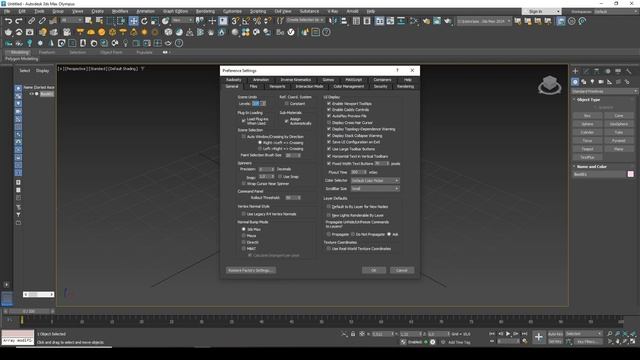Activate the Select and Uniform Scale tool

(x=155, y=21)
